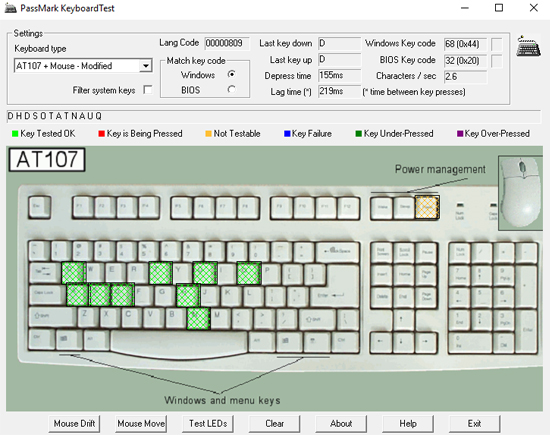Maximize the KeyboardTest window
This screenshot has height=435, width=550.
[x=499, y=8]
